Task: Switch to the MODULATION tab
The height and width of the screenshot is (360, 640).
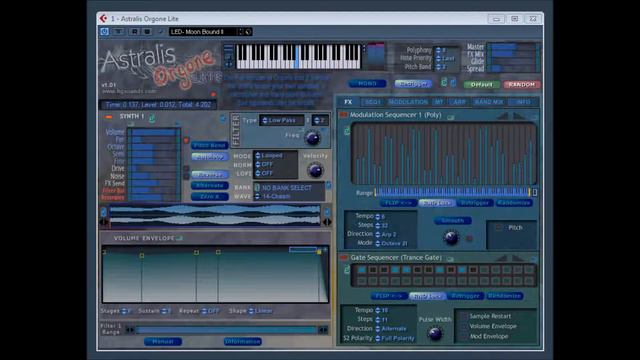Action: 408,102
